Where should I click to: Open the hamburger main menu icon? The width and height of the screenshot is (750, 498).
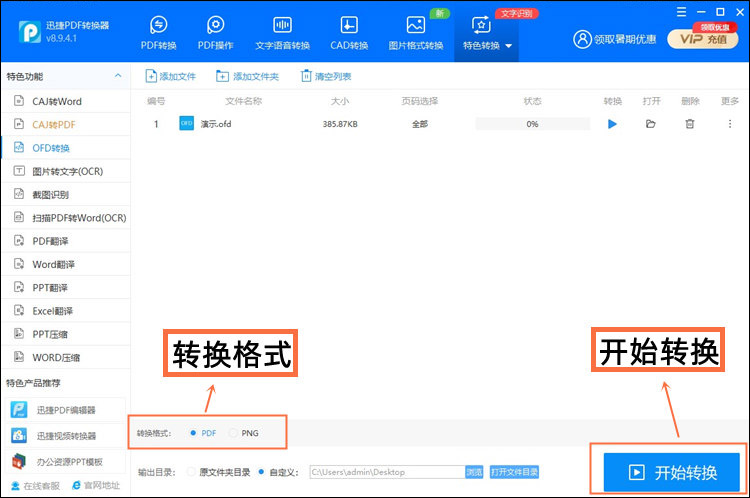coord(682,12)
